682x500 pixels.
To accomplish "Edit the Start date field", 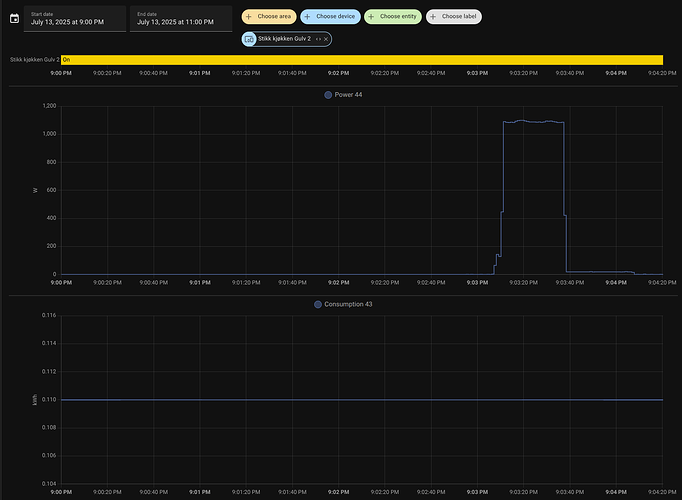I will point(75,19).
